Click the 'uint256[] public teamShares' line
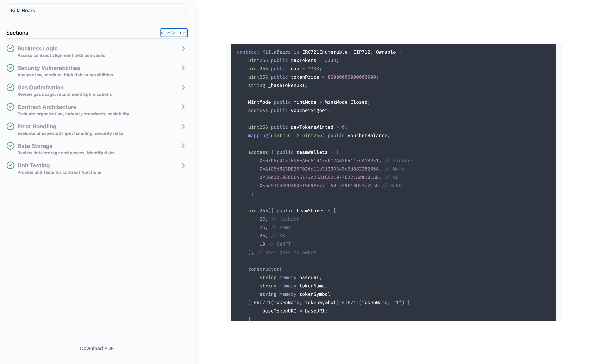Screen dimensions: 590x364 [292, 211]
